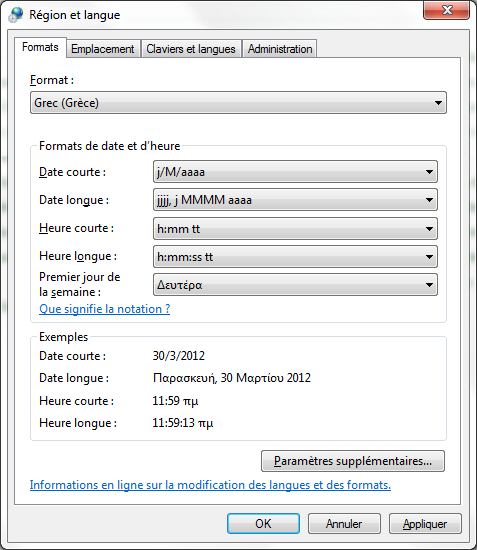Viewport: 477px width, 550px height.
Task: Select the Formats tab
Action: 40,47
